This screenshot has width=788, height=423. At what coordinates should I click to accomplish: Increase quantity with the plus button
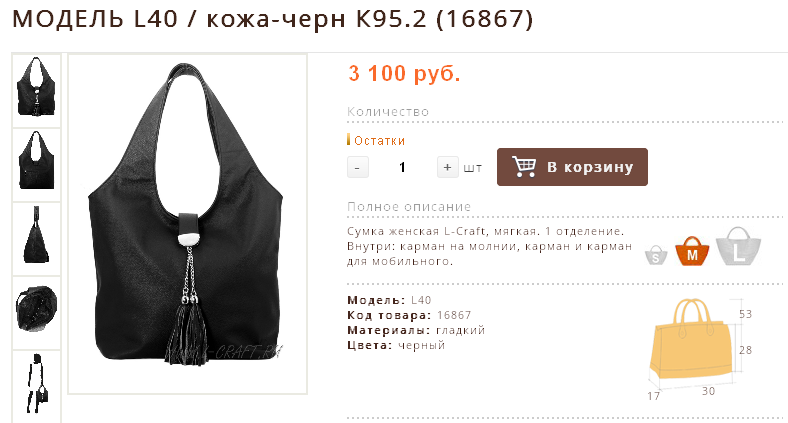click(447, 167)
